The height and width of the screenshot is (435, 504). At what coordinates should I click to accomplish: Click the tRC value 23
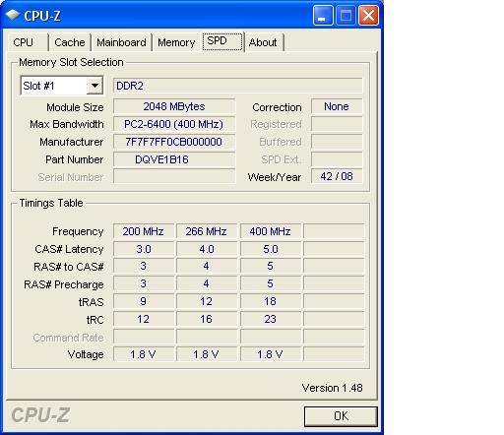[271, 319]
